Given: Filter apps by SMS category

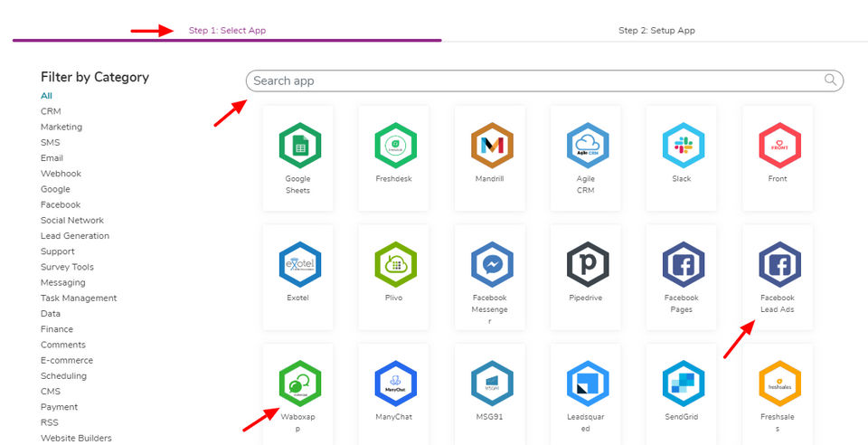Looking at the screenshot, I should (x=50, y=142).
